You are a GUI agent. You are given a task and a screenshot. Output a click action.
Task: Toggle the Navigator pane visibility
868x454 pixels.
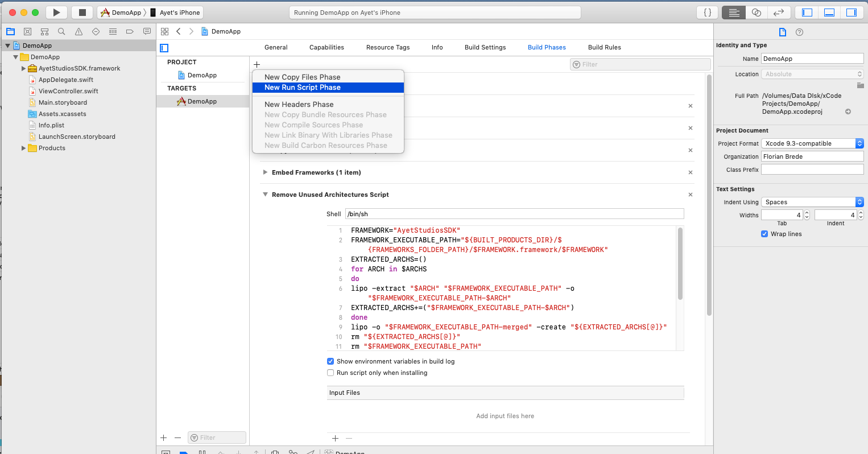coord(807,13)
